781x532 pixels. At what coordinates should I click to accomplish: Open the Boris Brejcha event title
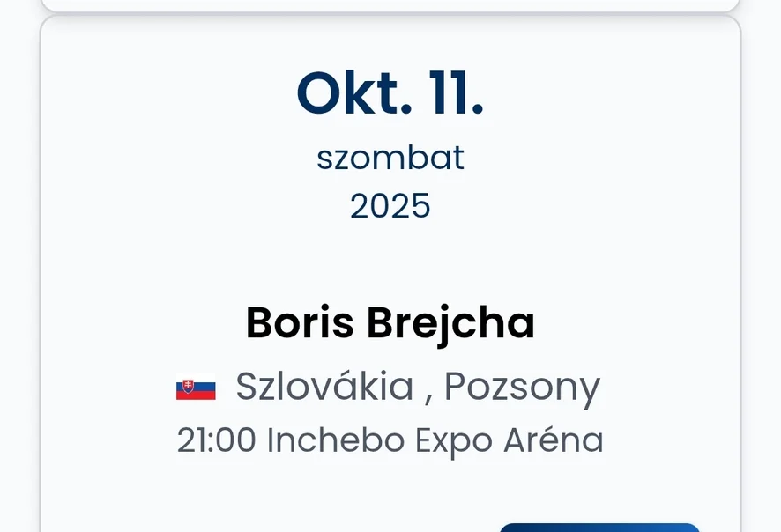(390, 323)
